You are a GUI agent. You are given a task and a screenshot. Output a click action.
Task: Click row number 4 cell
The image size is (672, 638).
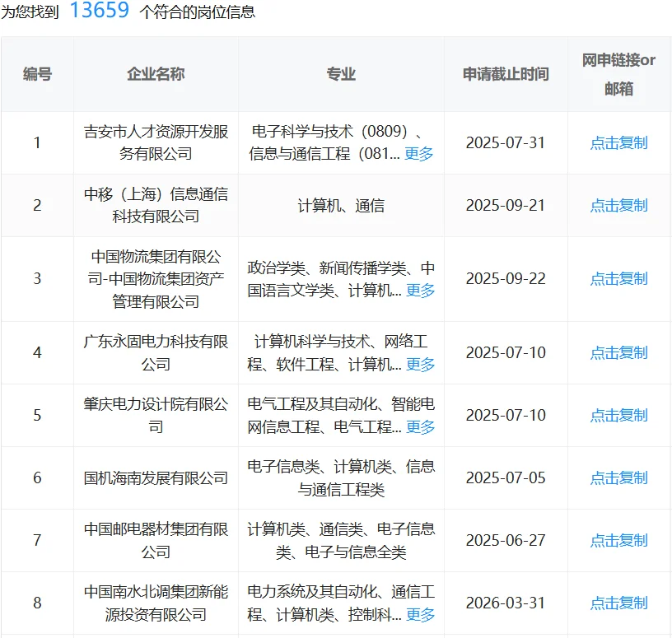point(37,352)
